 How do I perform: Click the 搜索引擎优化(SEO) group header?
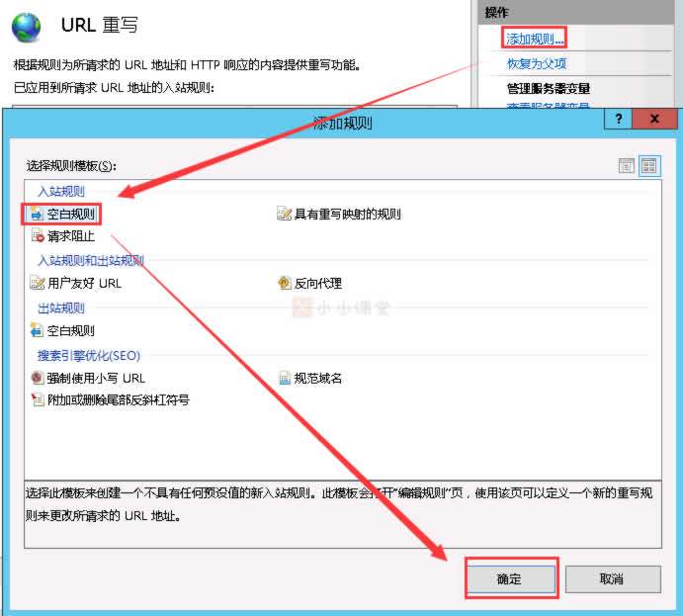89,355
